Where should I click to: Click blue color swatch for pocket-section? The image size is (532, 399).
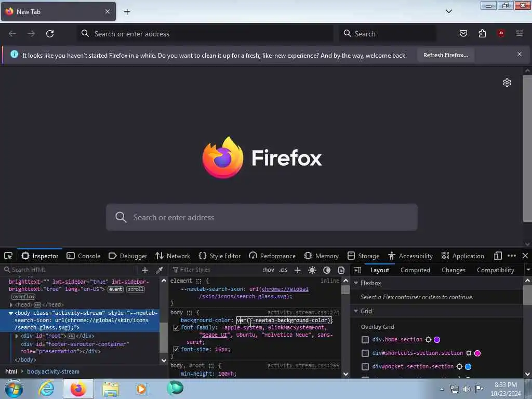pyautogui.click(x=468, y=367)
